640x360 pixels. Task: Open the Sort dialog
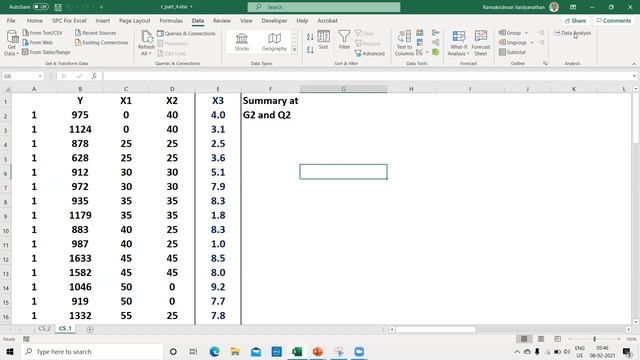(x=324, y=40)
